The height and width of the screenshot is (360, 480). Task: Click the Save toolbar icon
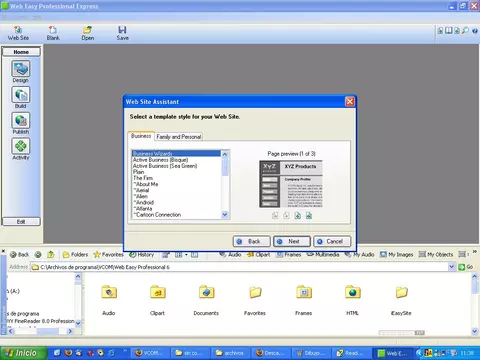[122, 33]
